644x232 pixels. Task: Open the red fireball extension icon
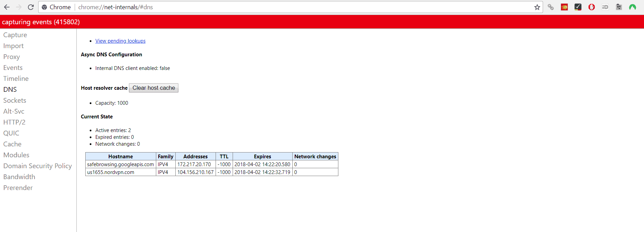564,7
